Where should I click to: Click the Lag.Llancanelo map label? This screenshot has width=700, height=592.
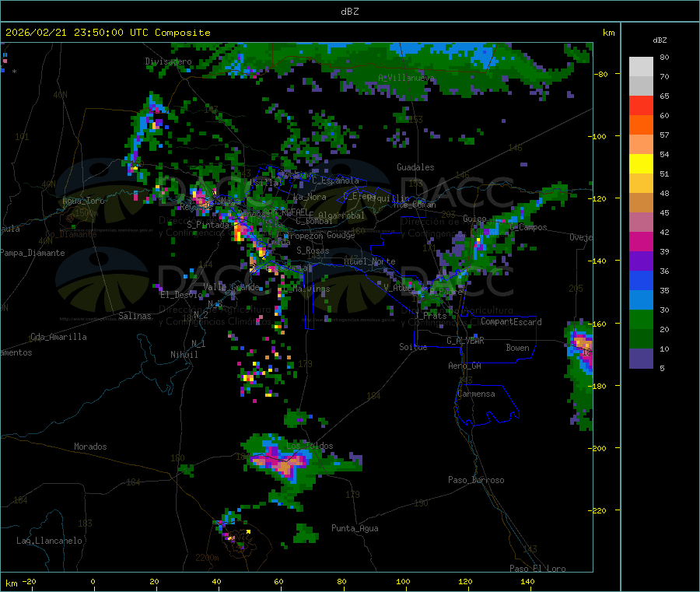(49, 541)
